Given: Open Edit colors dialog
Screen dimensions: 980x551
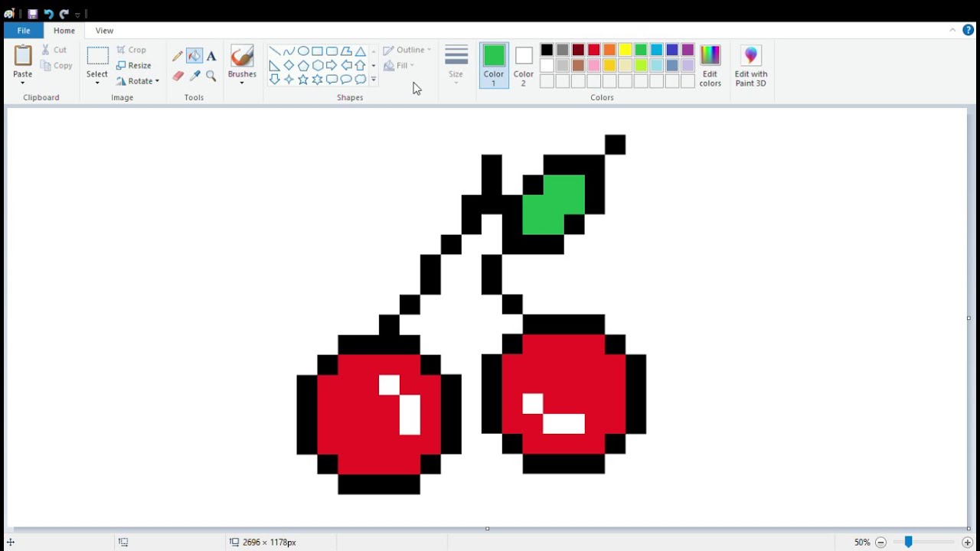Looking at the screenshot, I should [710, 66].
